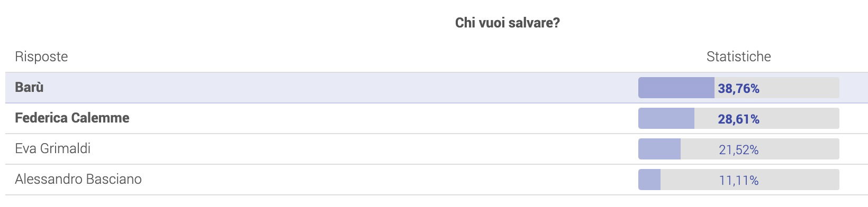Click the Statistiche column header
The height and width of the screenshot is (207, 868).
coord(739,57)
